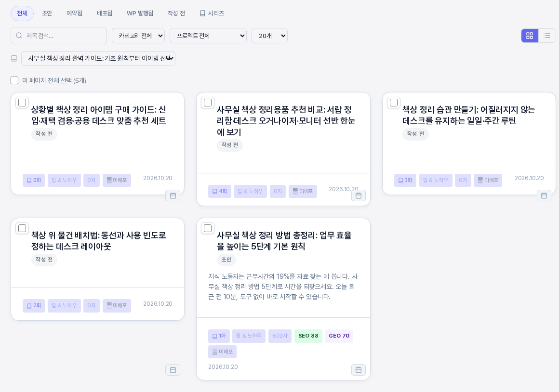
Task: Click date 2026.10.20 on 2화 card
Action: 158,304
